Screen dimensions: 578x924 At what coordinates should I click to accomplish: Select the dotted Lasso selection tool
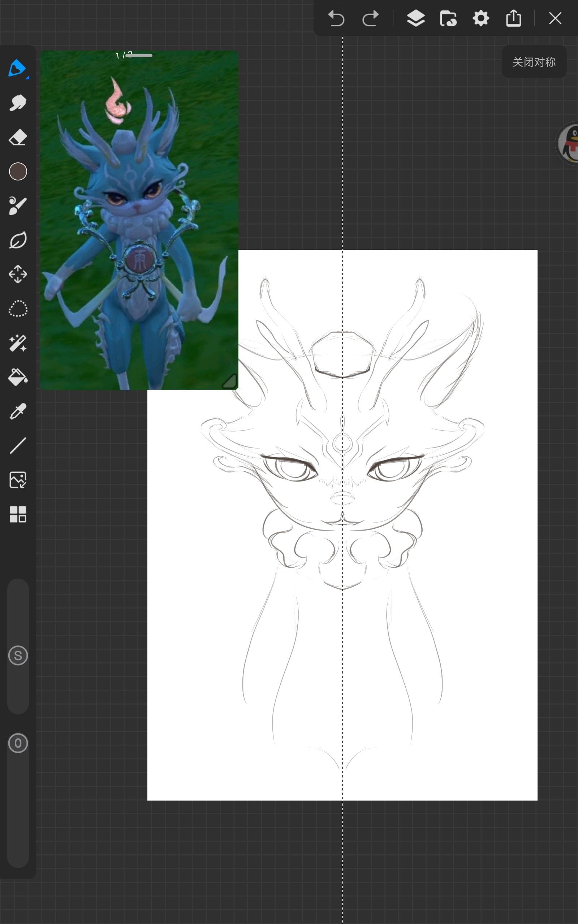18,309
